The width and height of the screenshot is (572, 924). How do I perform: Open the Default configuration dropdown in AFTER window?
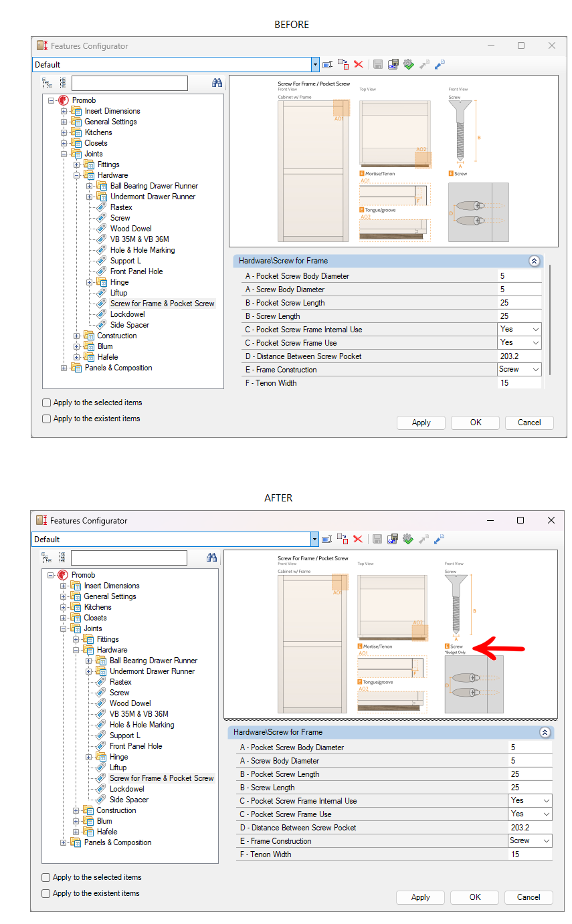point(315,539)
